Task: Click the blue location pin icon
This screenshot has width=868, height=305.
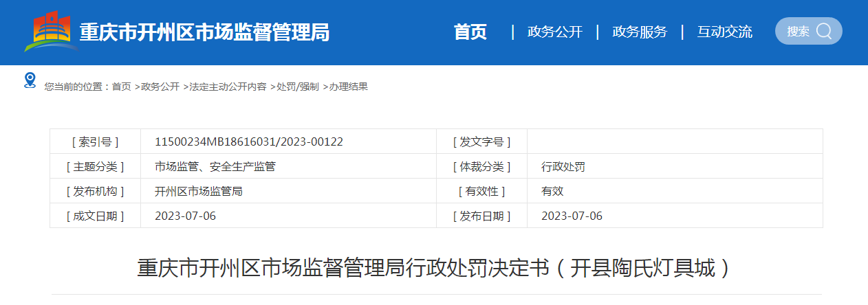Action: (30, 80)
